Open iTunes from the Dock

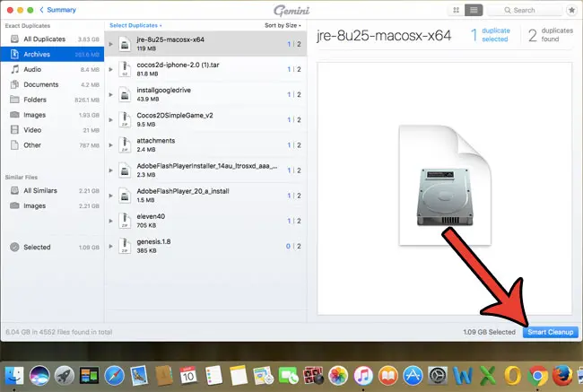pos(363,376)
